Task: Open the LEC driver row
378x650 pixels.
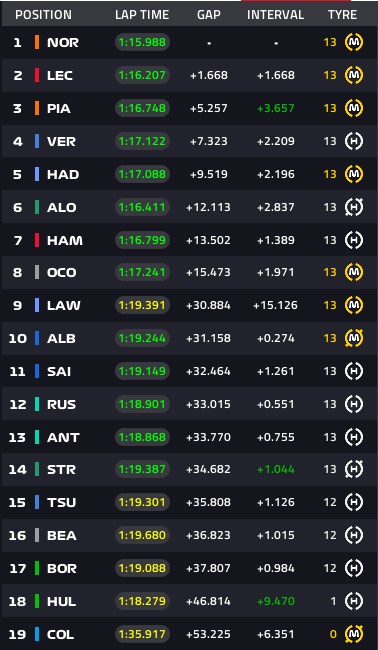Action: pos(189,75)
